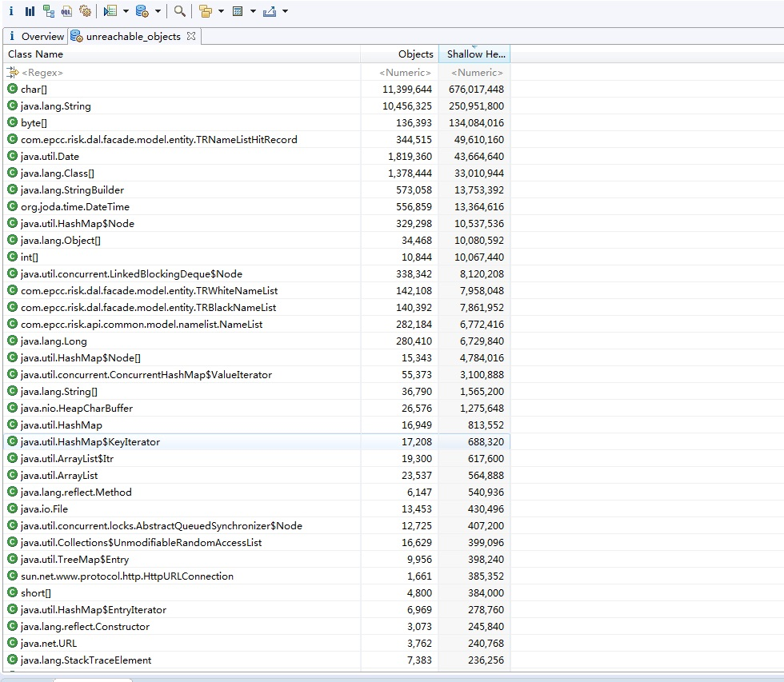Select the java.lang.reflect.Constructor row

tap(257, 627)
